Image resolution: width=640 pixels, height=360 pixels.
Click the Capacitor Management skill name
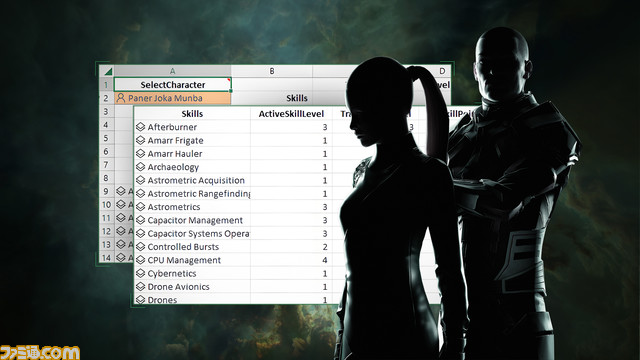195,220
